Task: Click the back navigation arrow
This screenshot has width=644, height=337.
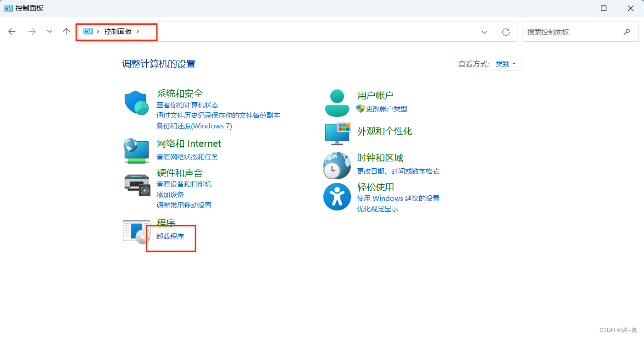Action: coord(12,32)
